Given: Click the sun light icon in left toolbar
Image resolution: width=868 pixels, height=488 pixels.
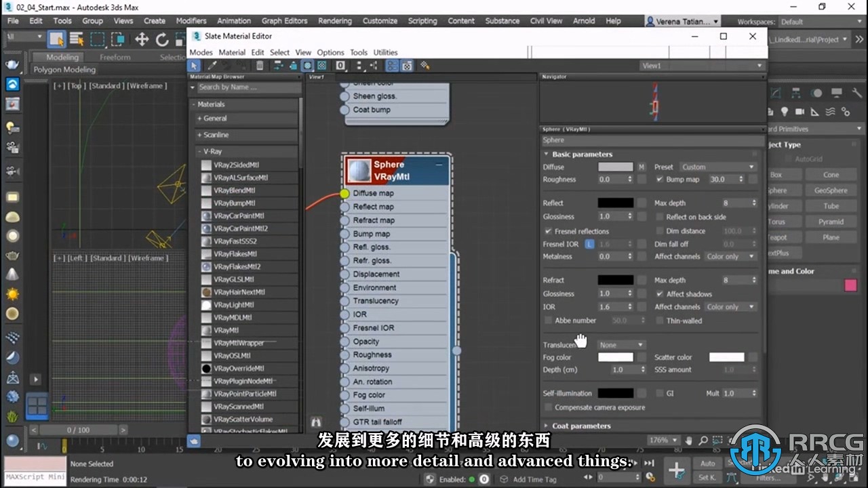Looking at the screenshot, I should (x=12, y=294).
